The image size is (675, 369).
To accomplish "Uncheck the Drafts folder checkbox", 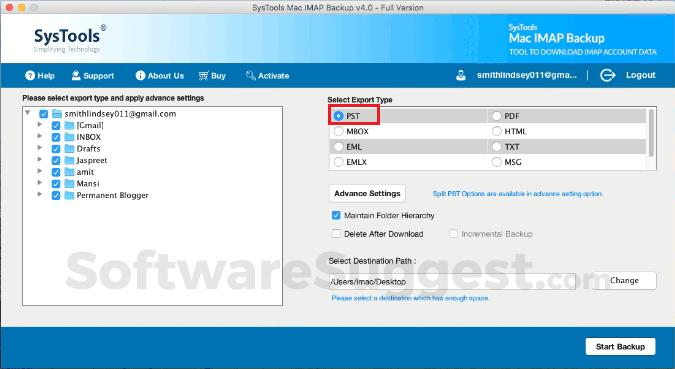I will point(56,149).
